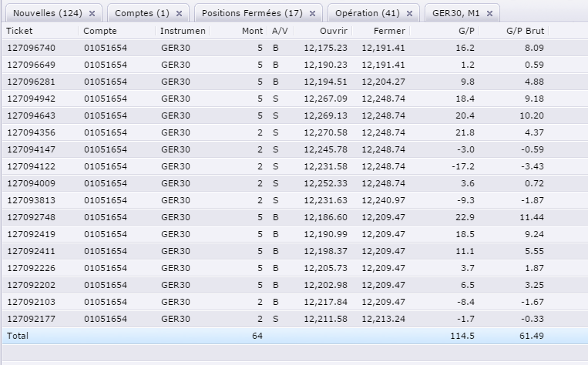Screen dimensions: 588x365
Task: Sort by the Mont column header
Action: (238, 31)
